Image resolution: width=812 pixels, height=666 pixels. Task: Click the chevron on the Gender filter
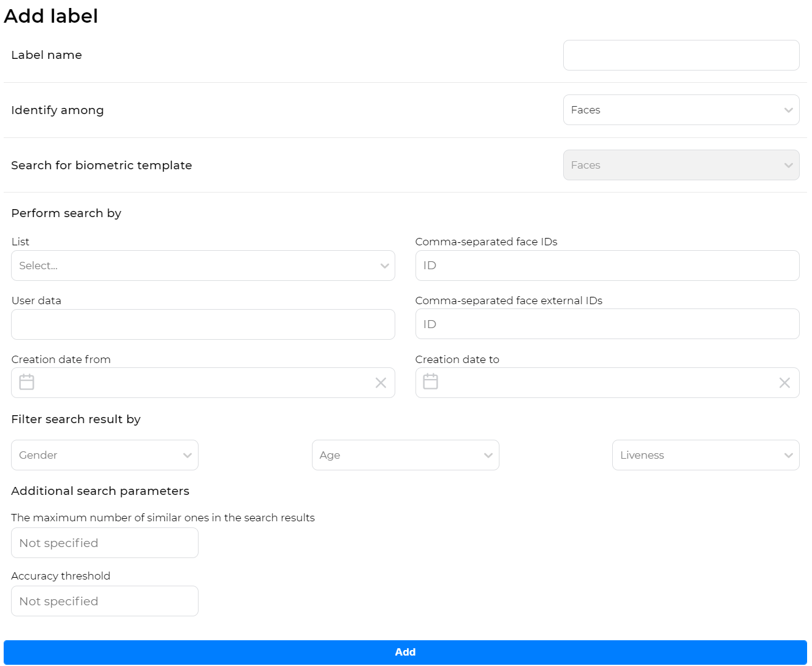188,455
